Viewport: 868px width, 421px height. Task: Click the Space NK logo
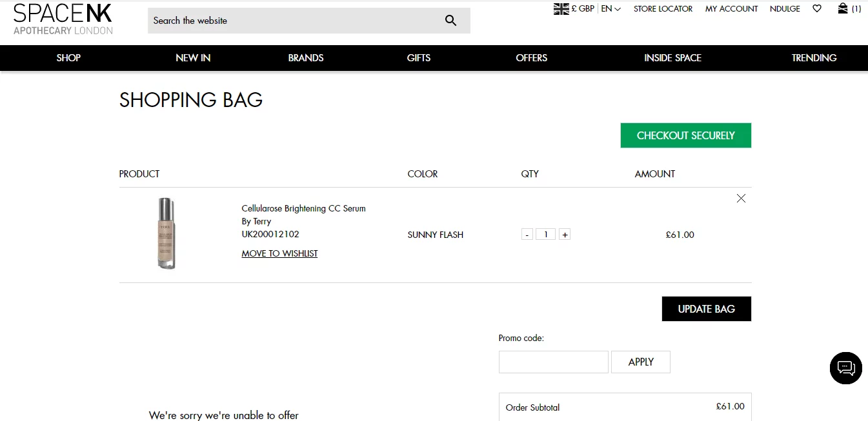pyautogui.click(x=63, y=19)
